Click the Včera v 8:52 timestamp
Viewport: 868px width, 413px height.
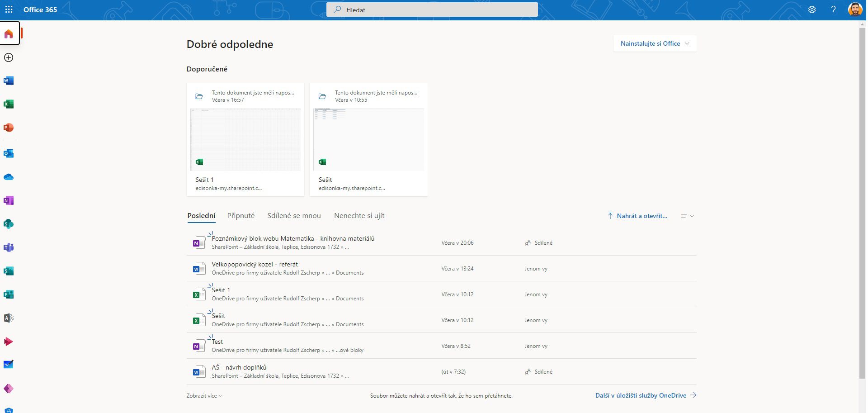click(456, 346)
